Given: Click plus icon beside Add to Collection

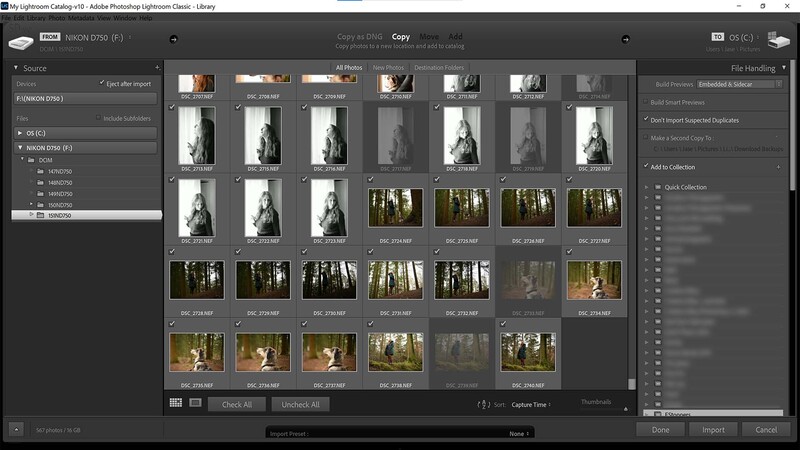Looking at the screenshot, I should 778,167.
